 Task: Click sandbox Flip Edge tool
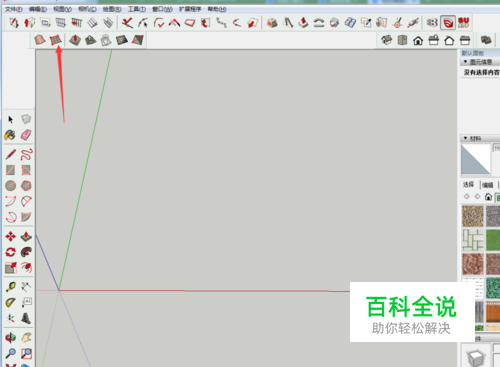click(x=138, y=40)
